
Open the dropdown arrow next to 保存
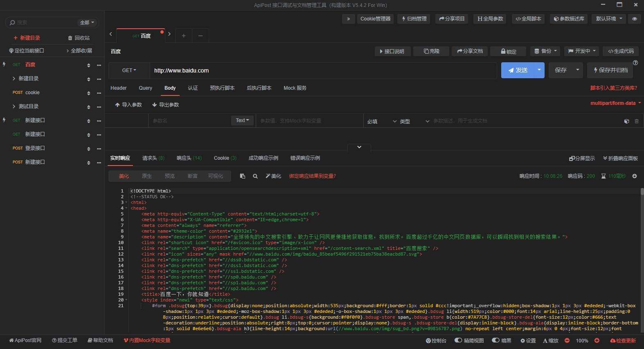click(578, 70)
